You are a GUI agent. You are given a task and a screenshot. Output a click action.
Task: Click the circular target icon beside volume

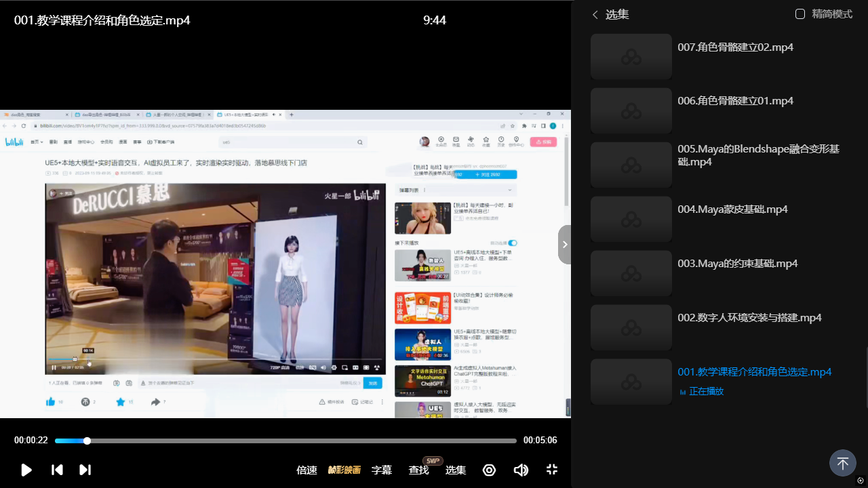tap(489, 470)
